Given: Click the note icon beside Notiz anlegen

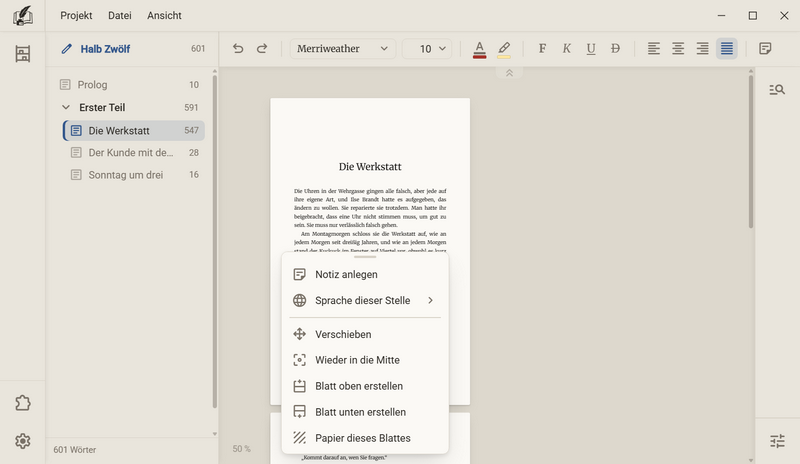Looking at the screenshot, I should 299,274.
